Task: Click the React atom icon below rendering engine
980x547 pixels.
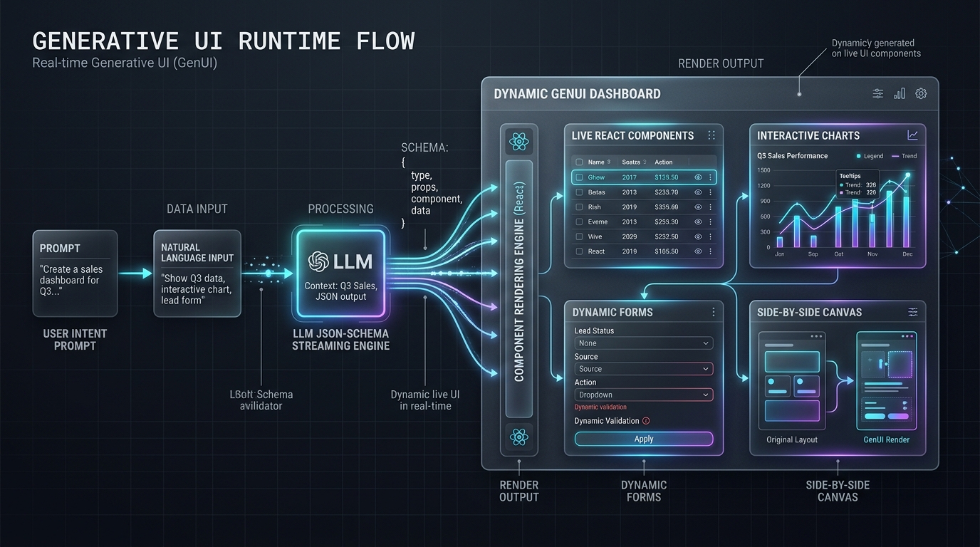Action: point(519,437)
